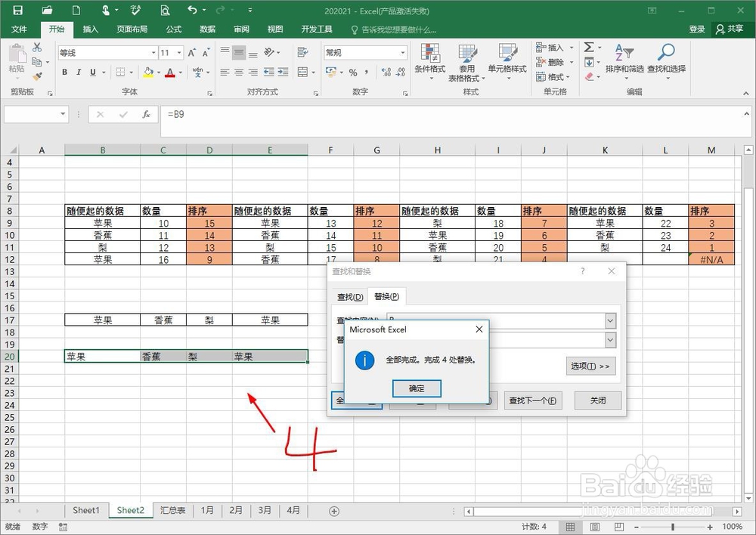Click the Increase Decimal icon
Viewport: 756px width, 535px height.
(386, 73)
